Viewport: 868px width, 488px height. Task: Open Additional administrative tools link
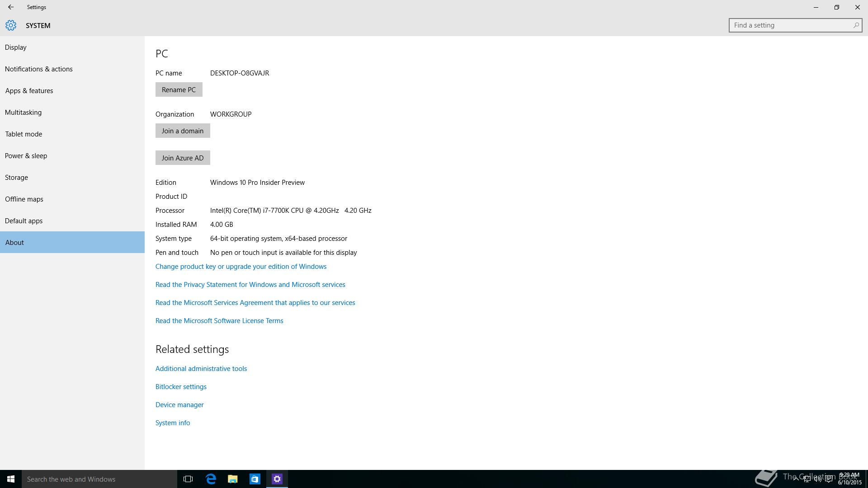pyautogui.click(x=201, y=369)
